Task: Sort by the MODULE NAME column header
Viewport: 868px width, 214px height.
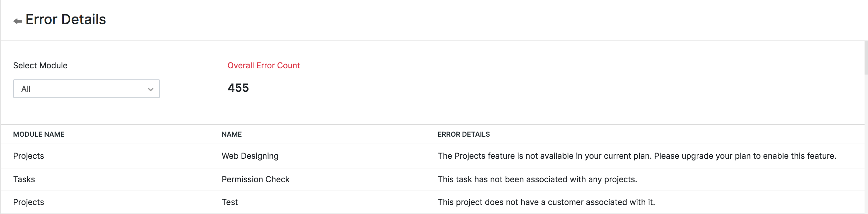Action: (39, 134)
